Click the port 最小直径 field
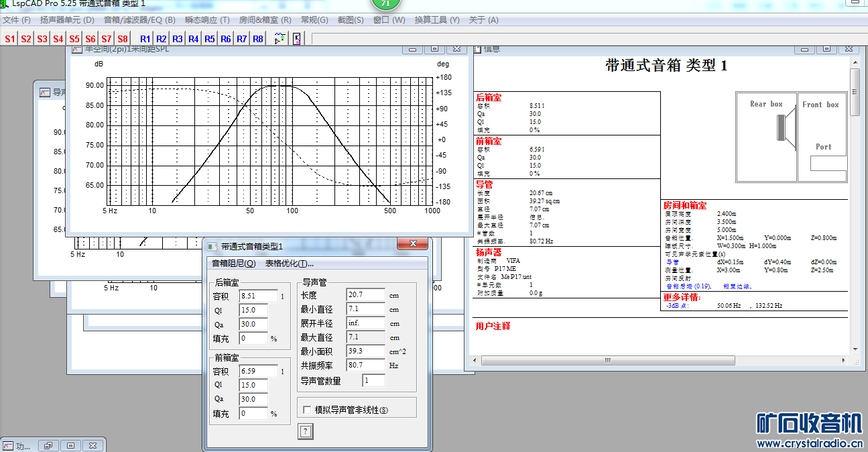The width and height of the screenshot is (868, 452). click(365, 308)
